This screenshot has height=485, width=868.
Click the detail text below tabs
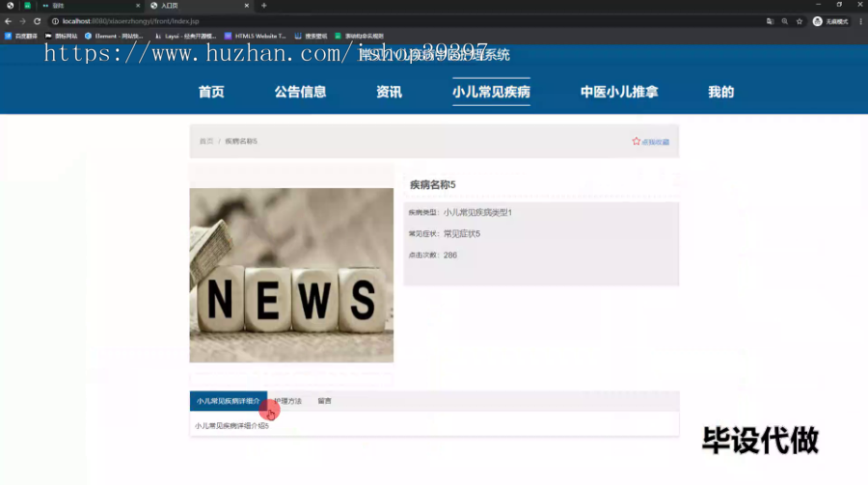coord(231,426)
